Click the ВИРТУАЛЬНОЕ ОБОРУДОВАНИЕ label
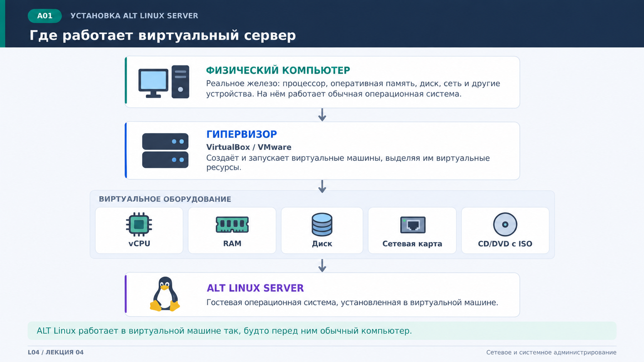Viewport: 644px width, 362px height. 165,199
